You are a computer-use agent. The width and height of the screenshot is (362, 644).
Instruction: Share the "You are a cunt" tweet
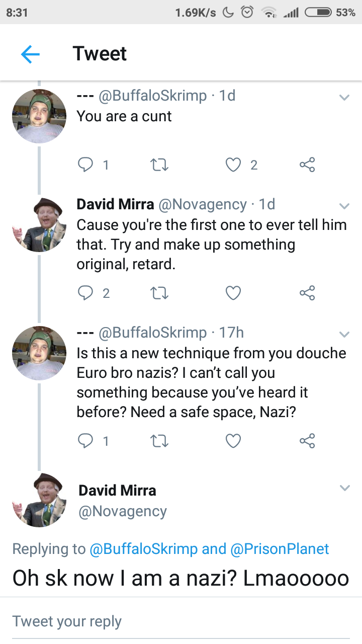pos(307,165)
